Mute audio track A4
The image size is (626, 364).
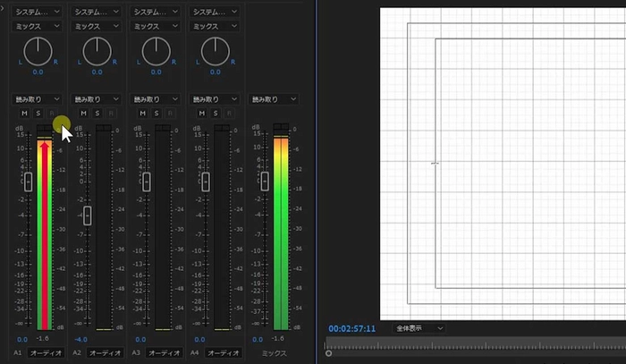(201, 114)
